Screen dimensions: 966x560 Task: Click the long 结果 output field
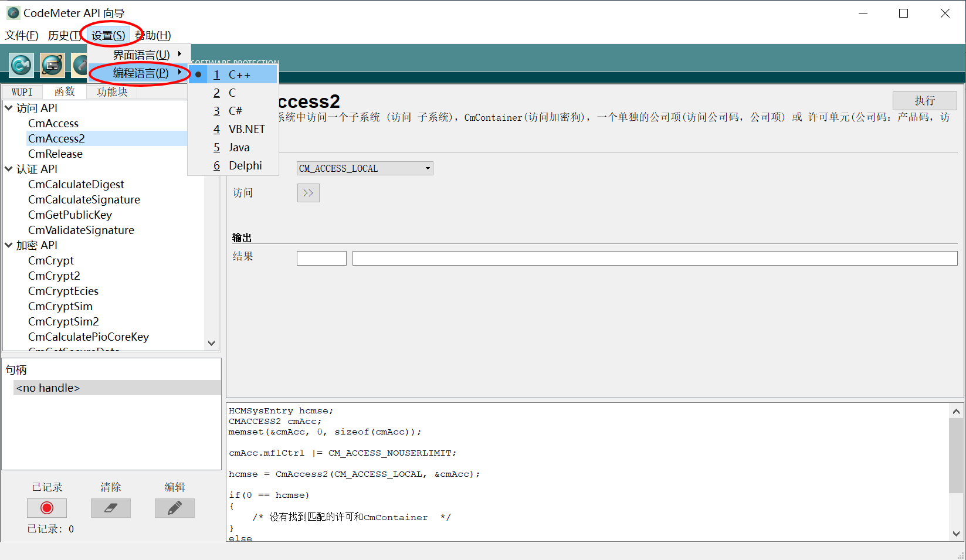click(655, 258)
